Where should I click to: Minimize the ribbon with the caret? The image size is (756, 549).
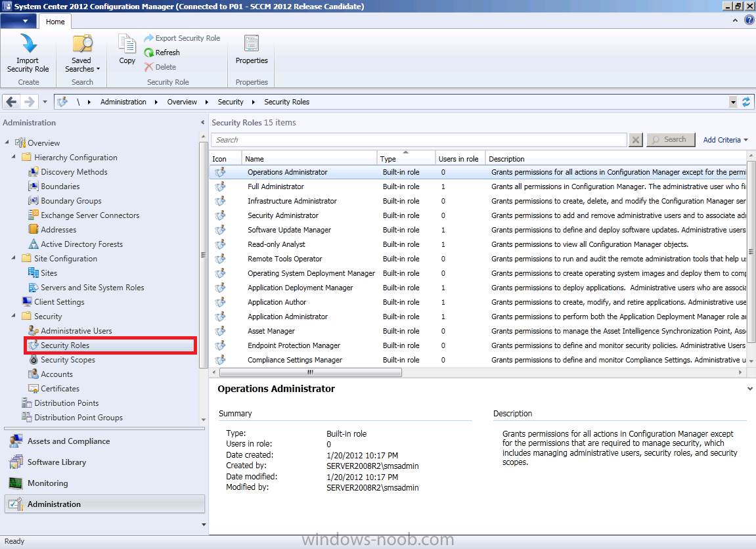point(735,20)
